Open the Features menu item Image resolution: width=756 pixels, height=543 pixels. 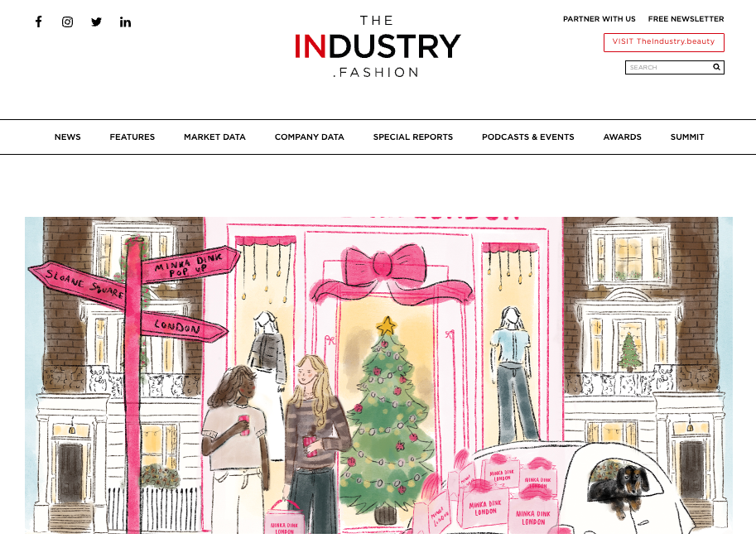(132, 137)
